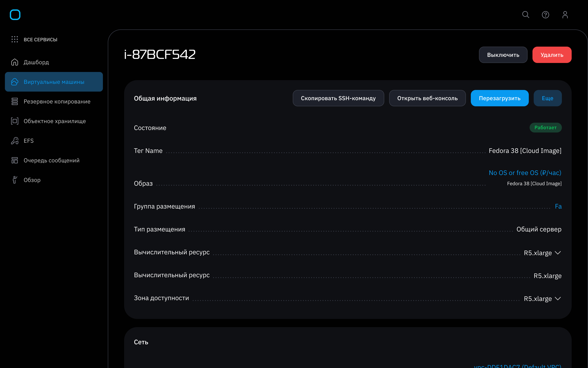The height and width of the screenshot is (368, 588).
Task: Open search with the magnifier icon
Action: [x=526, y=15]
